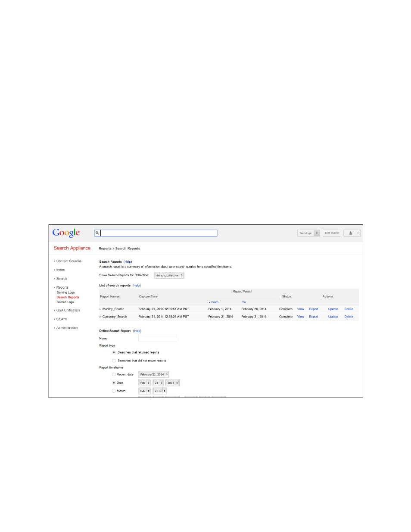Image resolution: width=411 pixels, height=532 pixels.
Task: Open the Date row month dropdown Feb
Action: pos(145,383)
